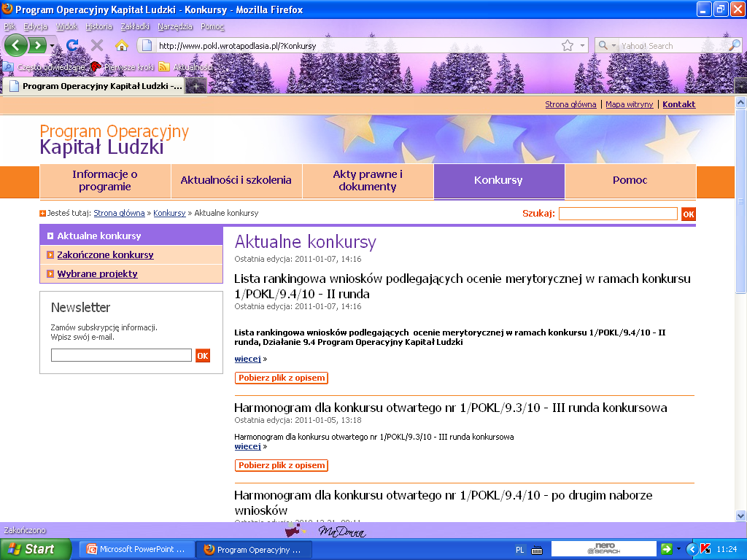
Task: Select Aktualne konkursy in side menu
Action: (x=131, y=236)
